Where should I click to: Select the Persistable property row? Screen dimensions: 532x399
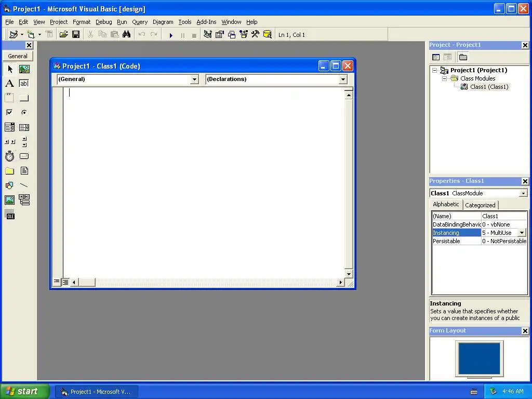tap(480, 241)
